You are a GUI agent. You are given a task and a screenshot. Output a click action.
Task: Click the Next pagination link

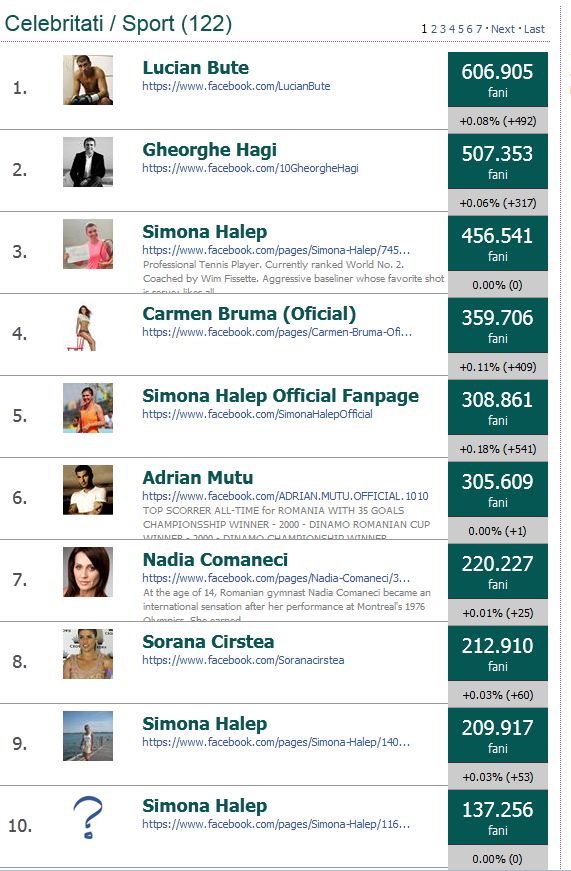(503, 29)
